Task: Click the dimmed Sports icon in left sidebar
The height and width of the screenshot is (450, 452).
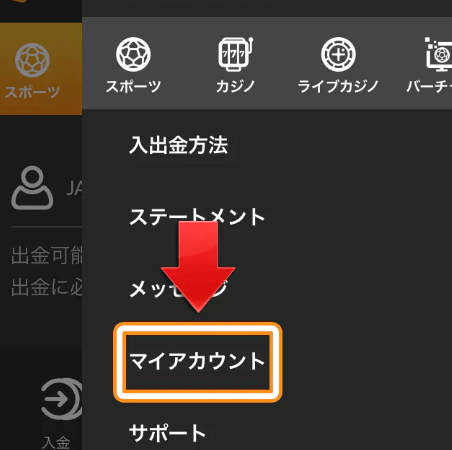Action: (x=32, y=60)
